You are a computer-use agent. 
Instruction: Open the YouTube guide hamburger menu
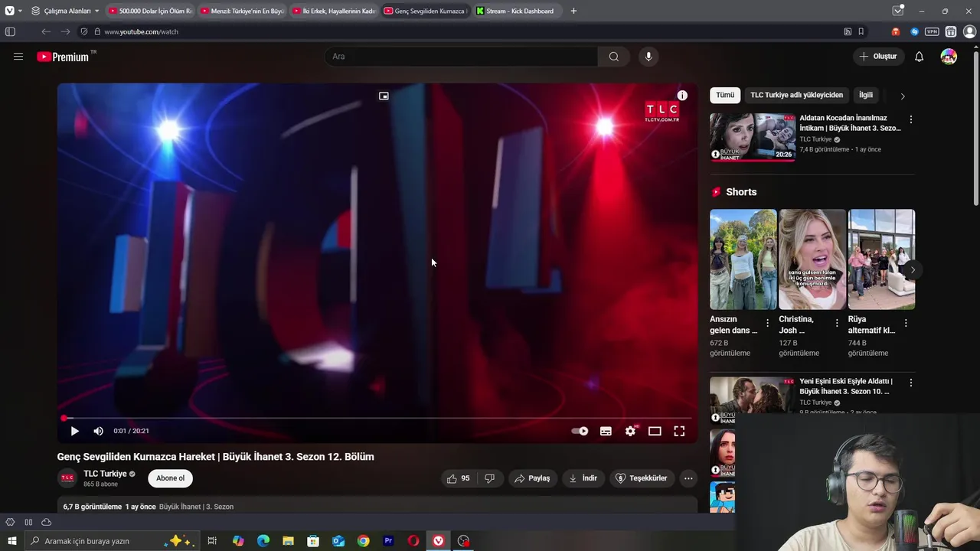(18, 57)
